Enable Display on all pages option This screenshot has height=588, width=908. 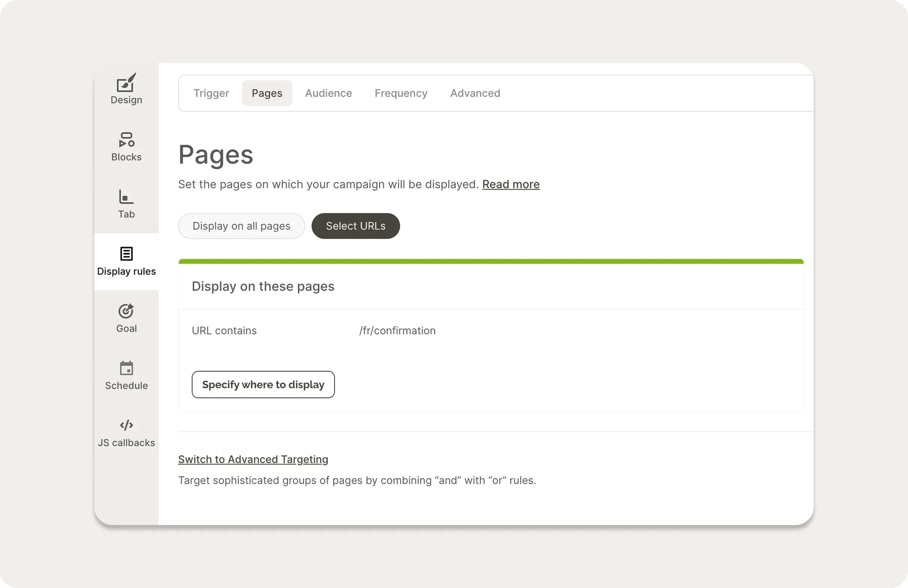(x=241, y=226)
